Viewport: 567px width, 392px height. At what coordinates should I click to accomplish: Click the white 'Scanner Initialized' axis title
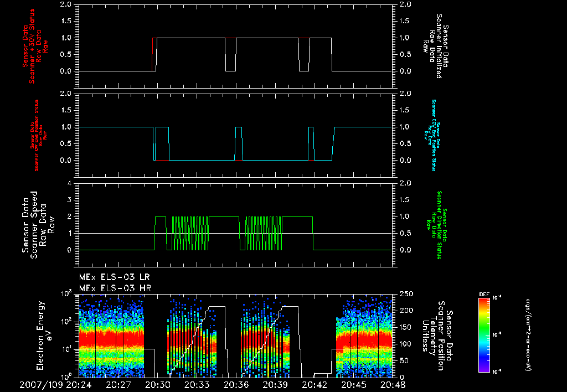tap(435, 47)
